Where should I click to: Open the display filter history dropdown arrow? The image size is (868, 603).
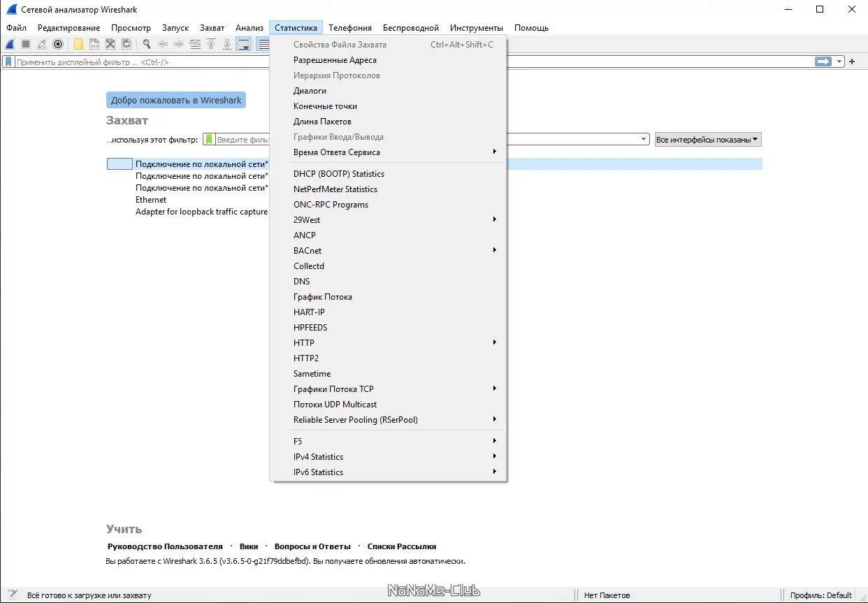(x=839, y=61)
